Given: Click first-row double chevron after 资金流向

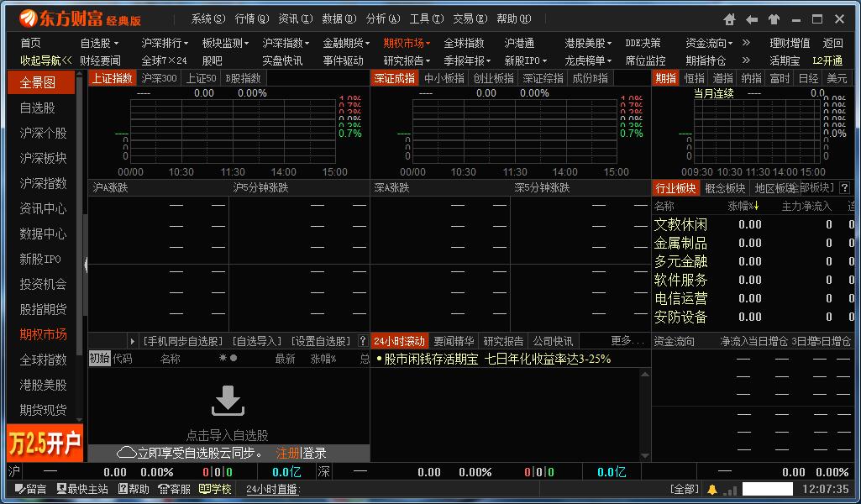Looking at the screenshot, I should 746,42.
